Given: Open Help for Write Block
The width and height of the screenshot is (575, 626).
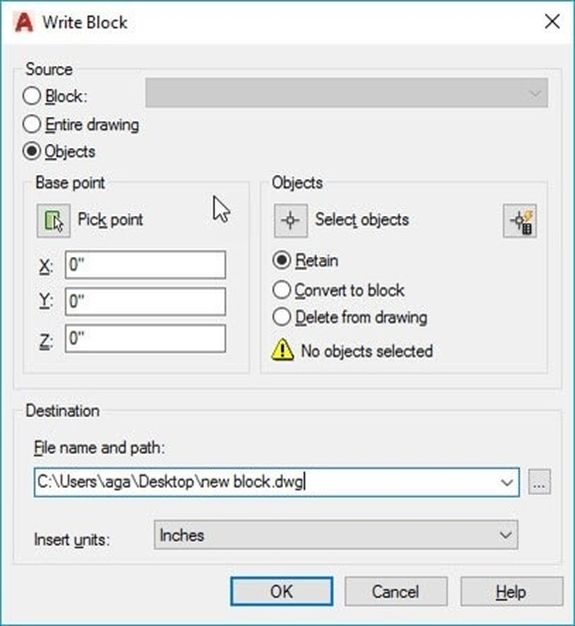Looking at the screenshot, I should [x=512, y=591].
